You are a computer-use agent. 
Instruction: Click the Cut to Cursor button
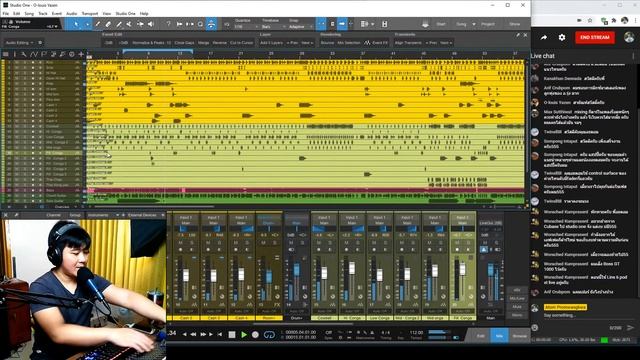coord(242,42)
